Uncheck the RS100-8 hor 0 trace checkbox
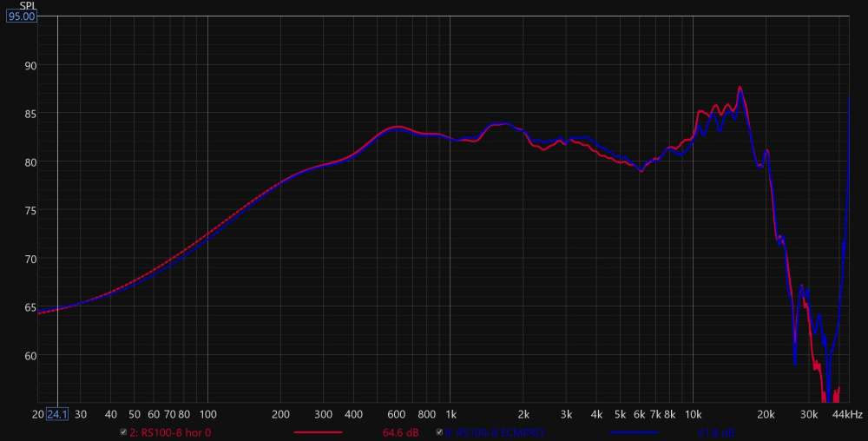The image size is (868, 441). tap(123, 431)
